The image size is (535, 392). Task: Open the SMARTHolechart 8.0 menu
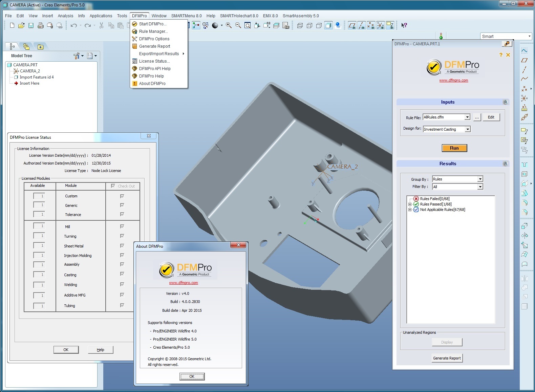pos(239,16)
